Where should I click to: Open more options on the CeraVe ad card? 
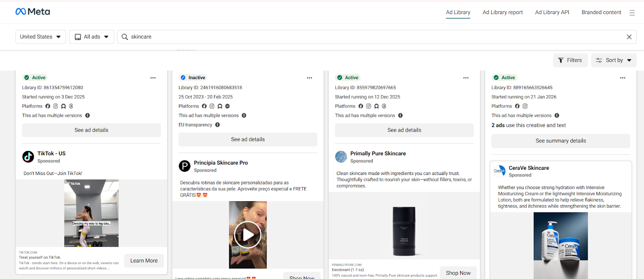[623, 78]
